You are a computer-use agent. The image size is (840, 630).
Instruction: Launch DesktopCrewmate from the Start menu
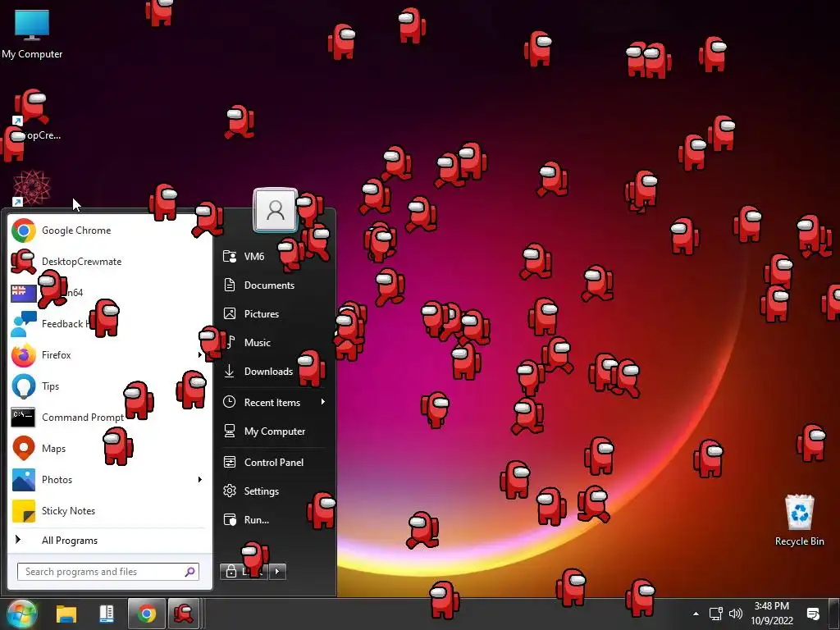(109, 262)
